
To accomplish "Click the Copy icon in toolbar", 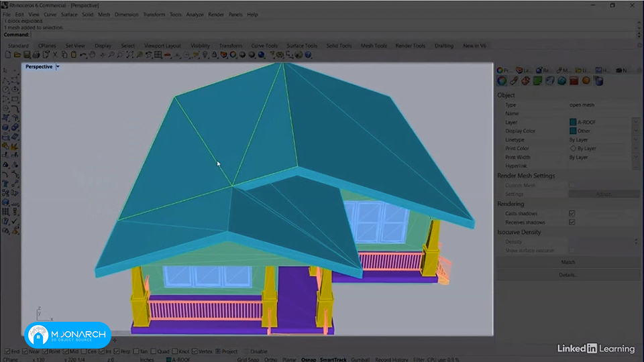I will tap(64, 54).
